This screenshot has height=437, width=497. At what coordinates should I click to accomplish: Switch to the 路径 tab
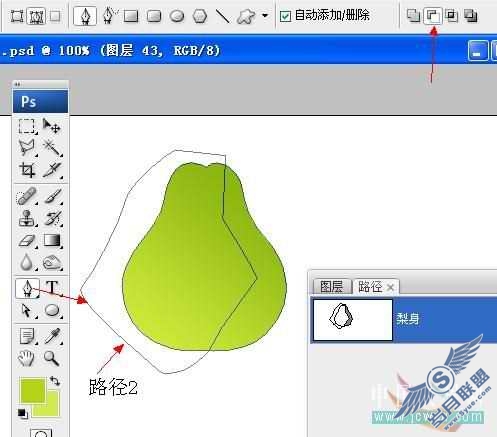point(370,287)
